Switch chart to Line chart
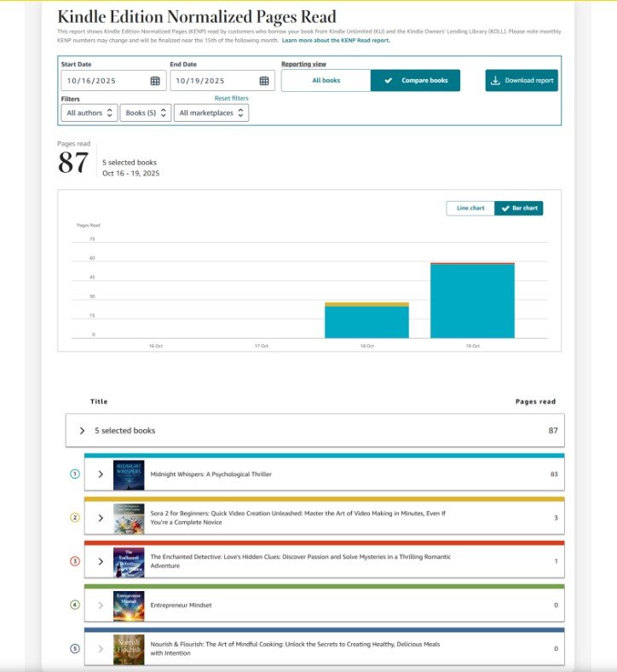The image size is (617, 672). 470,208
